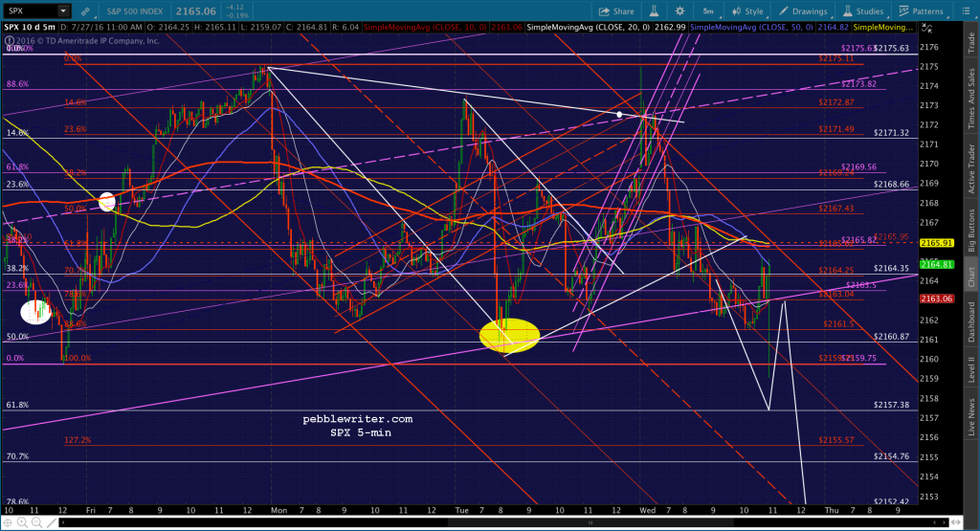
Task: Click the 2157.38 level label
Action: point(891,405)
